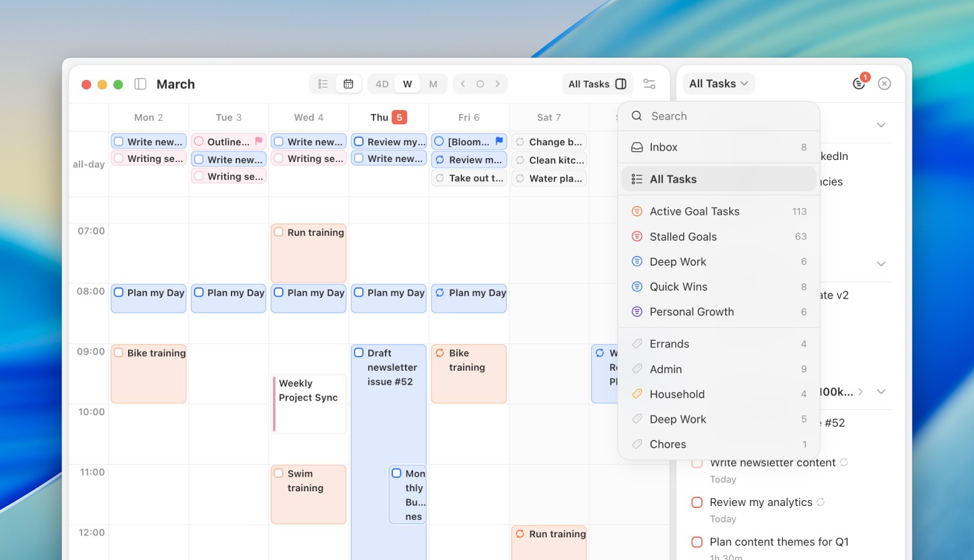Viewport: 974px width, 560px height.
Task: Check off Swim training task
Action: coord(279,474)
